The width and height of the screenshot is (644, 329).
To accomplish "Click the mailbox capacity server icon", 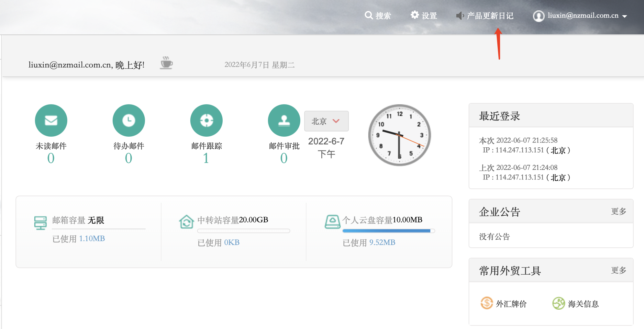I will coord(40,223).
